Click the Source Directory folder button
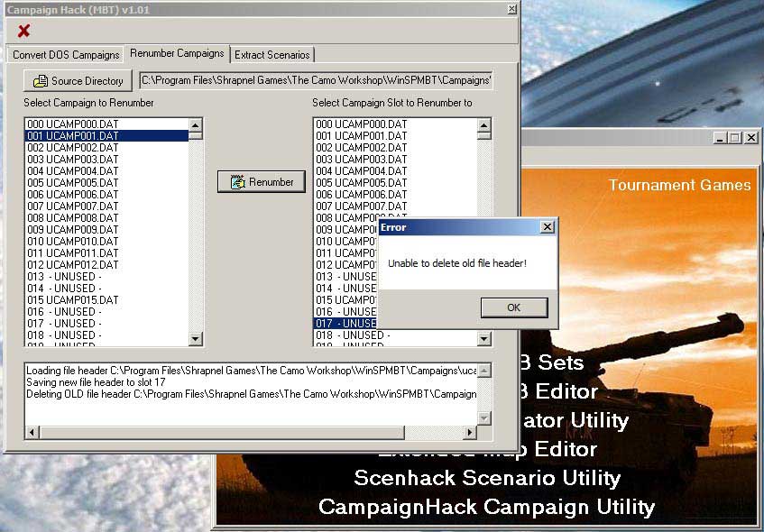The image size is (764, 532). pyautogui.click(x=78, y=81)
